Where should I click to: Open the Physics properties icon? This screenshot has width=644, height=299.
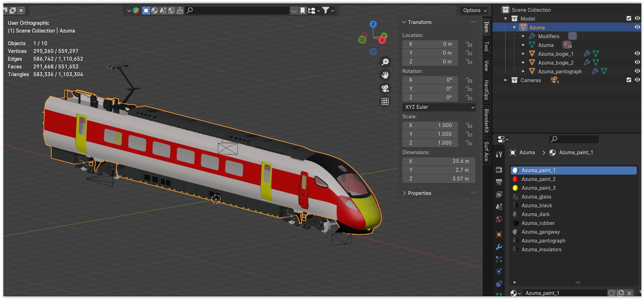coord(499,272)
